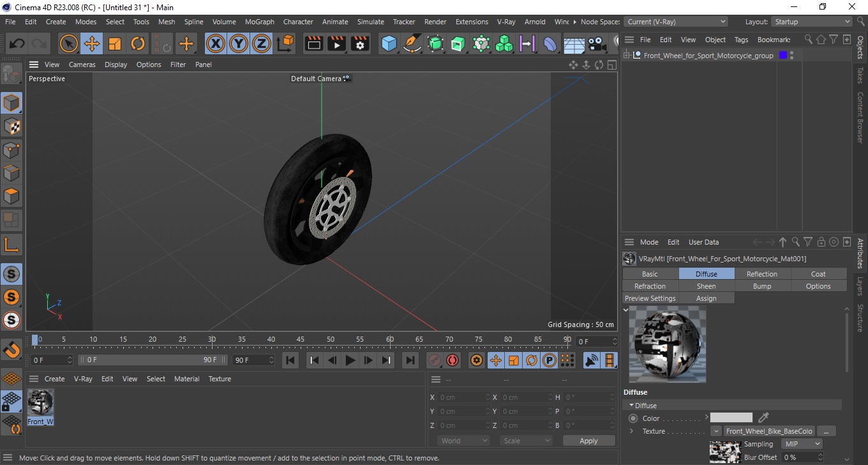868x465 pixels.
Task: Toggle object visibility dots in Object Manager
Action: pos(792,56)
